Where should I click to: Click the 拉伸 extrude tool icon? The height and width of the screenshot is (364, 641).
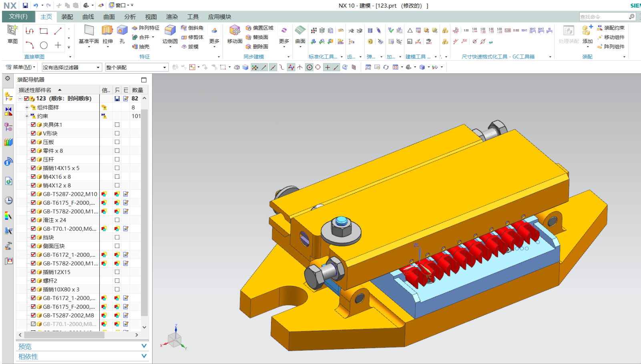[107, 31]
